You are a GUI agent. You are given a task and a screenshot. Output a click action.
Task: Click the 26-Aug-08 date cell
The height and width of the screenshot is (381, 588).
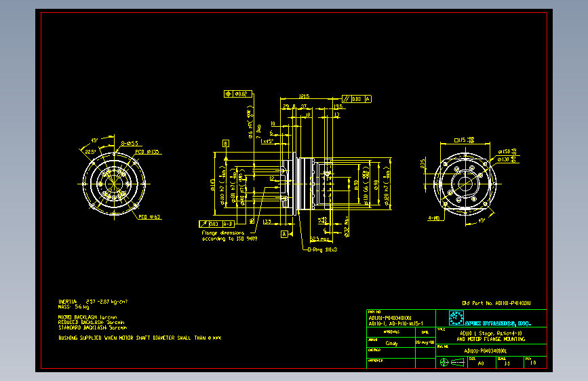(425, 342)
